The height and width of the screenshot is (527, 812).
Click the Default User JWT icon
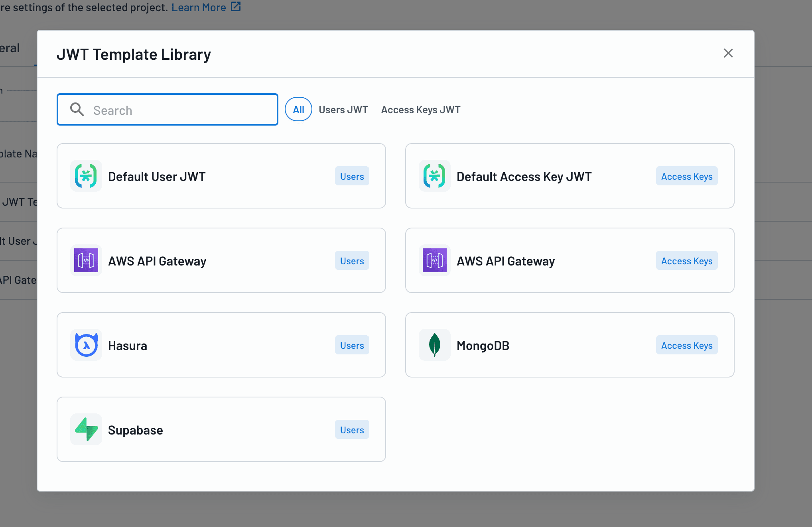pos(86,175)
